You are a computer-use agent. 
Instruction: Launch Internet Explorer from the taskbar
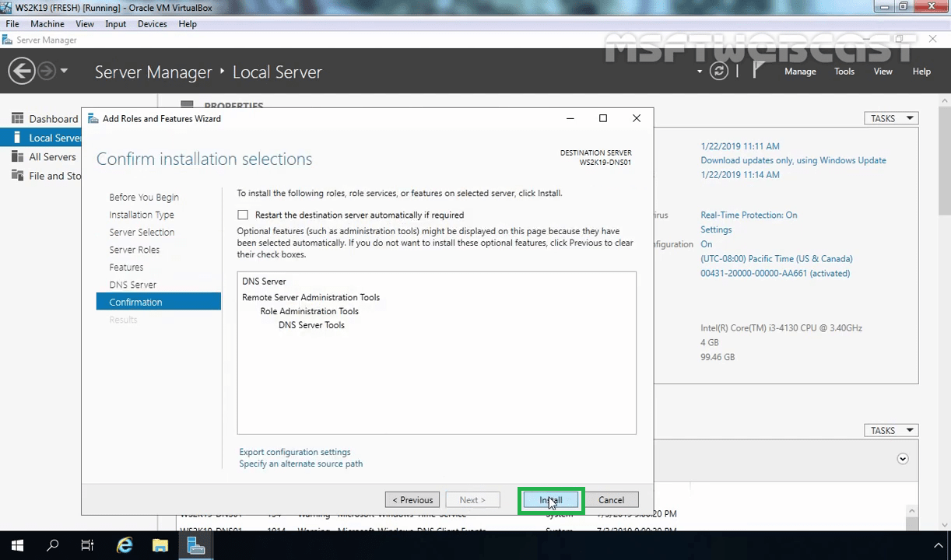(125, 546)
